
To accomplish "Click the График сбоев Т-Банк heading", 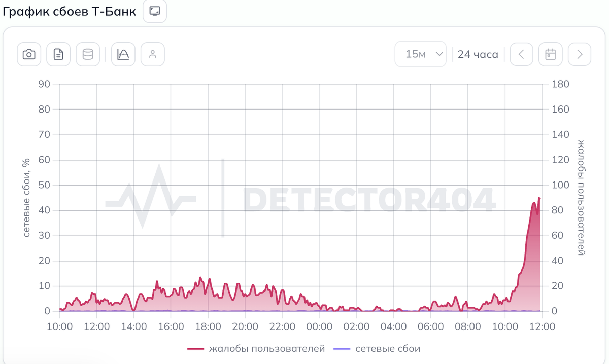I will (70, 12).
